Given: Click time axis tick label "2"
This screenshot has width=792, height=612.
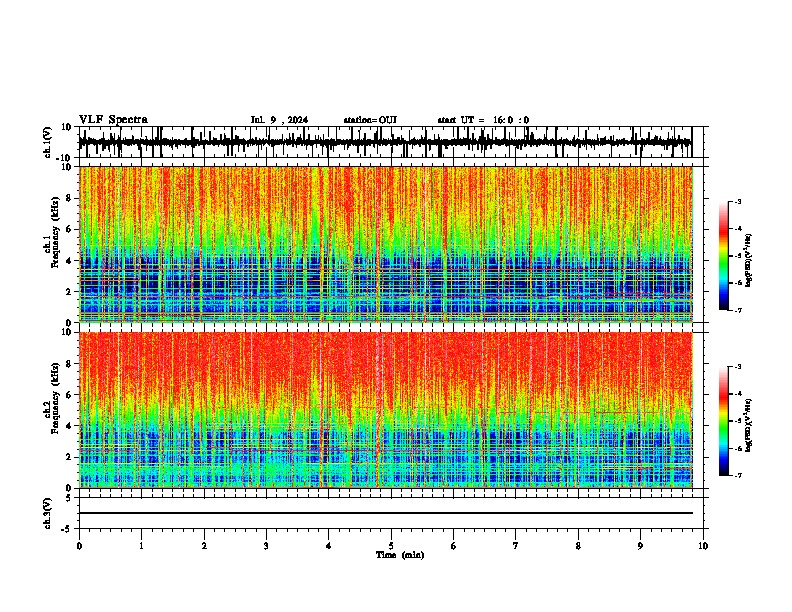Looking at the screenshot, I should click(204, 546).
